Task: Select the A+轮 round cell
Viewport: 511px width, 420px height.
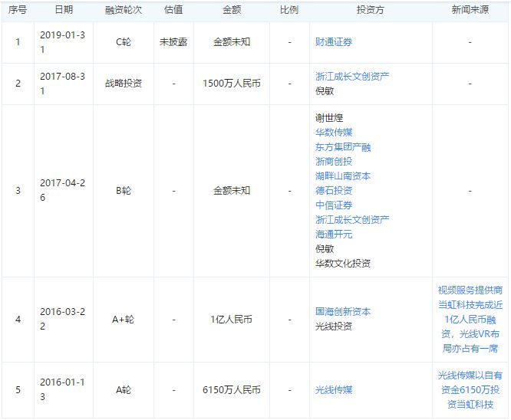Action: click(124, 320)
